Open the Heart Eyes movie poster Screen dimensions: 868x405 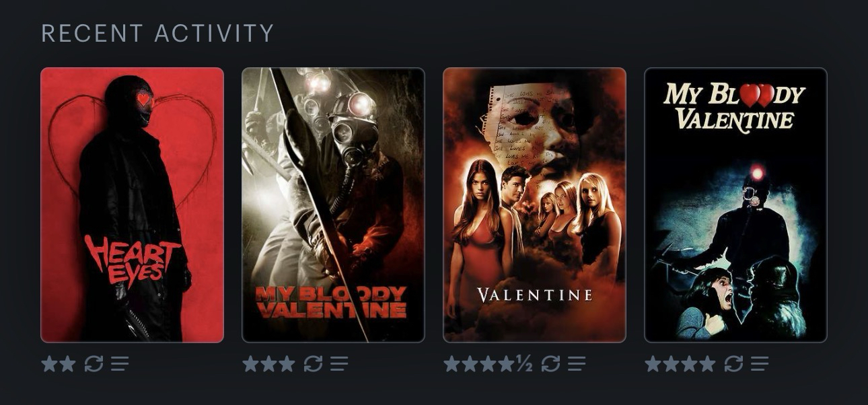pyautogui.click(x=132, y=205)
